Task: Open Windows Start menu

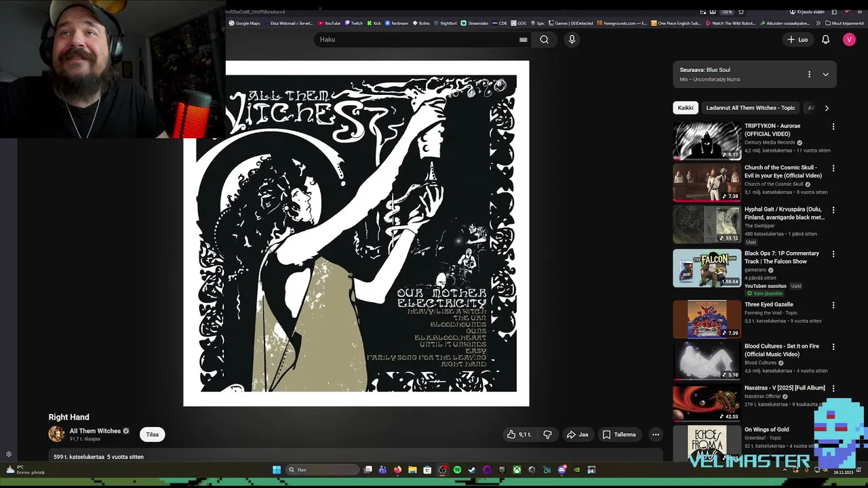Action: (277, 470)
